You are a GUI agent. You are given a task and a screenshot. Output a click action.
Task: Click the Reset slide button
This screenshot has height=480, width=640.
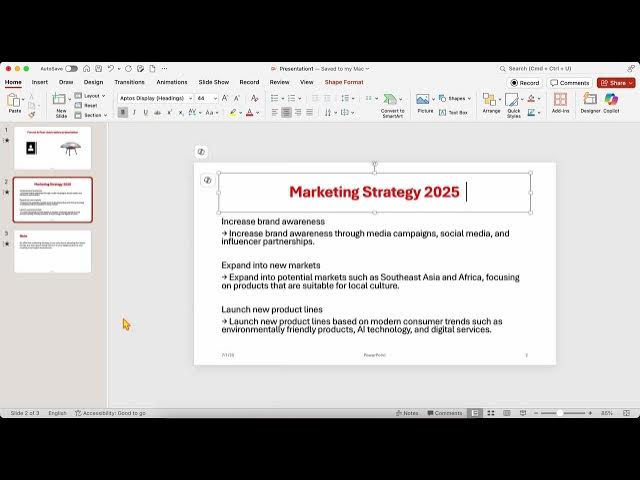(x=87, y=105)
